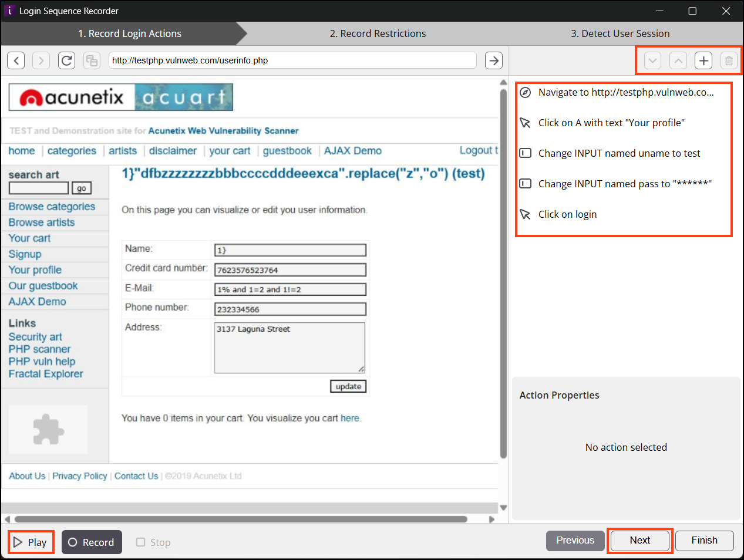Click the browser forward arrow icon
The height and width of the screenshot is (560, 744).
click(x=41, y=60)
